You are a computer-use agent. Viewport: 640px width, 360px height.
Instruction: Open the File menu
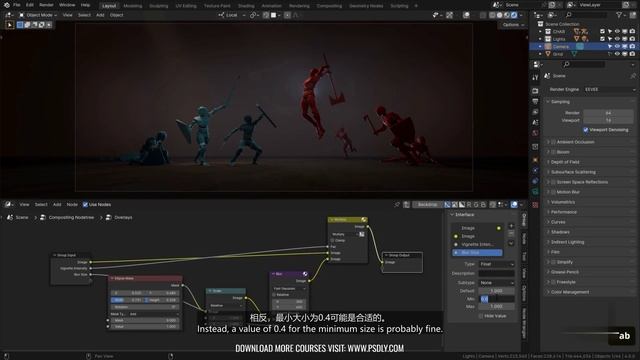[17, 5]
